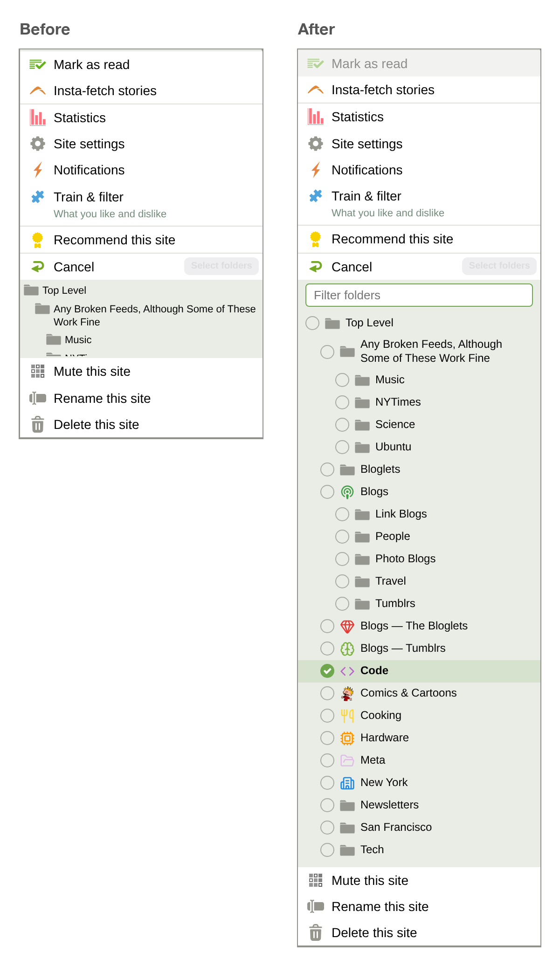Click the green podcast icon beside Blogs
560x966 pixels.
pos(347,492)
